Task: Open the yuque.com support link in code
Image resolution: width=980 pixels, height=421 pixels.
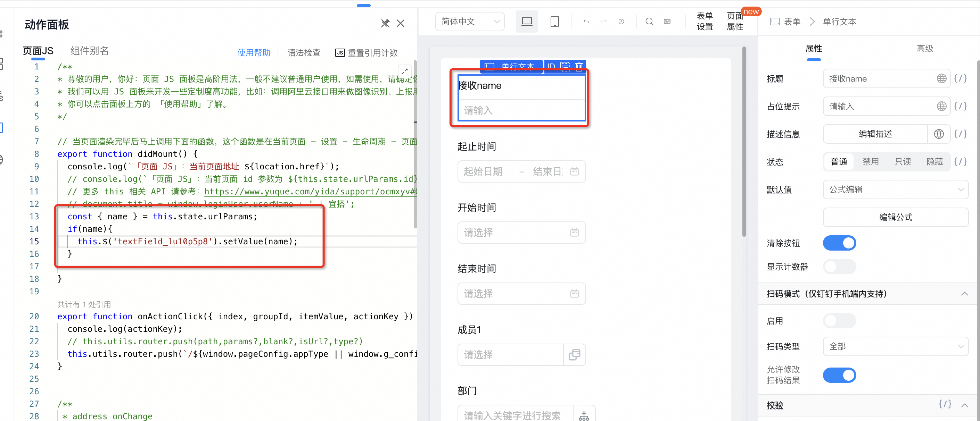Action: tap(311, 192)
